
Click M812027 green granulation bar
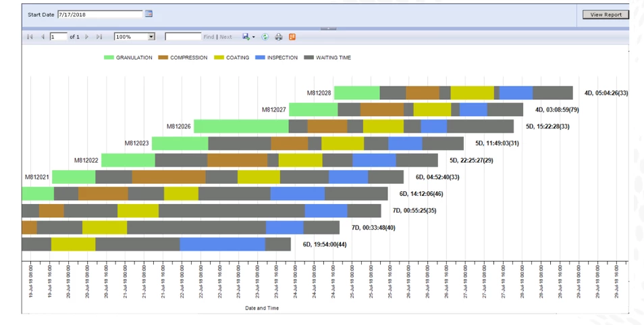coord(313,109)
